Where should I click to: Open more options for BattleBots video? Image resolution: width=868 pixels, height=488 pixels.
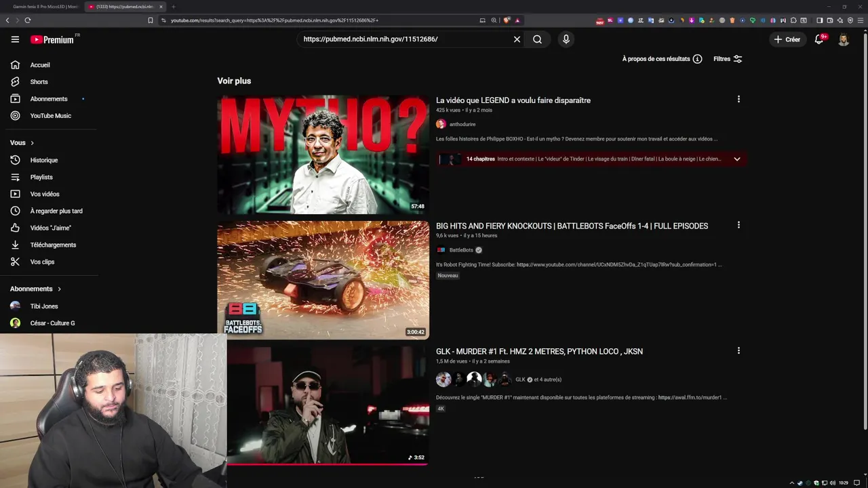click(x=738, y=225)
